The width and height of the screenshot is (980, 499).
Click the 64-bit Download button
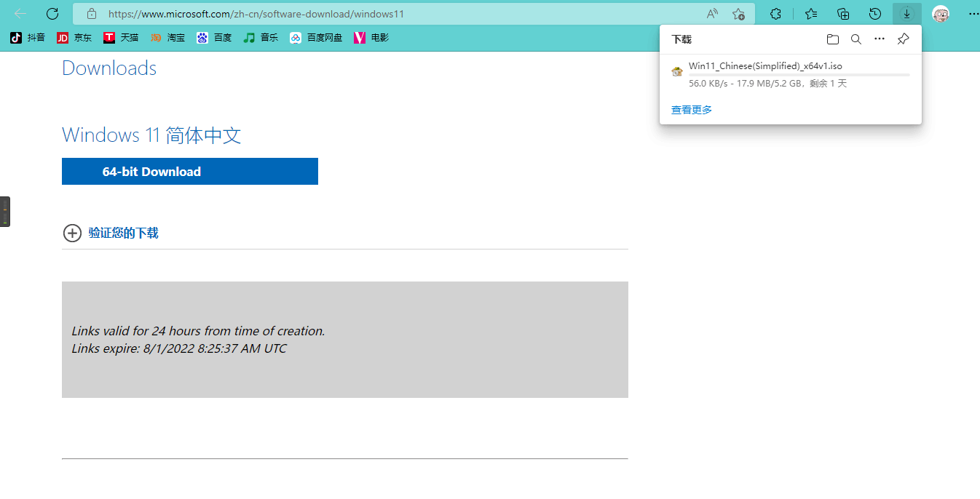pos(190,171)
